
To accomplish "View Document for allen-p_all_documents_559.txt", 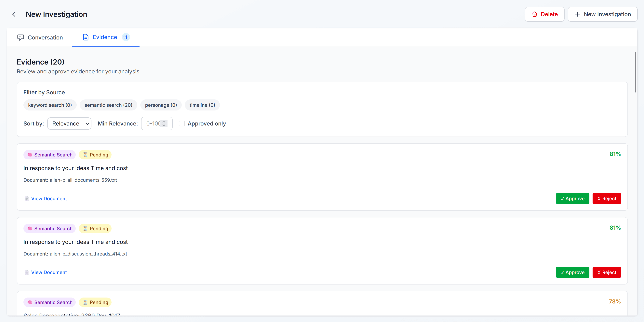I will pyautogui.click(x=49, y=198).
